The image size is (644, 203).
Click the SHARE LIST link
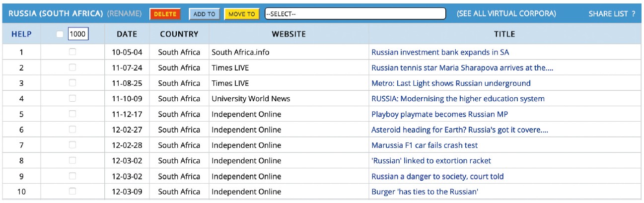pyautogui.click(x=608, y=14)
